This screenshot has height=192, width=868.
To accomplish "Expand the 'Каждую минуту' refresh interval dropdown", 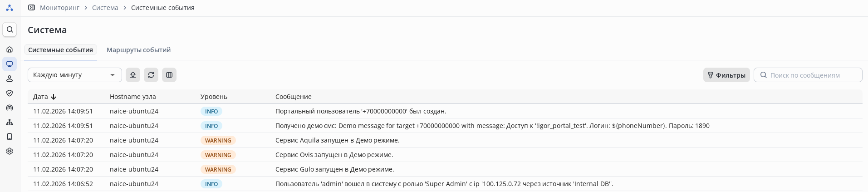I will (75, 75).
